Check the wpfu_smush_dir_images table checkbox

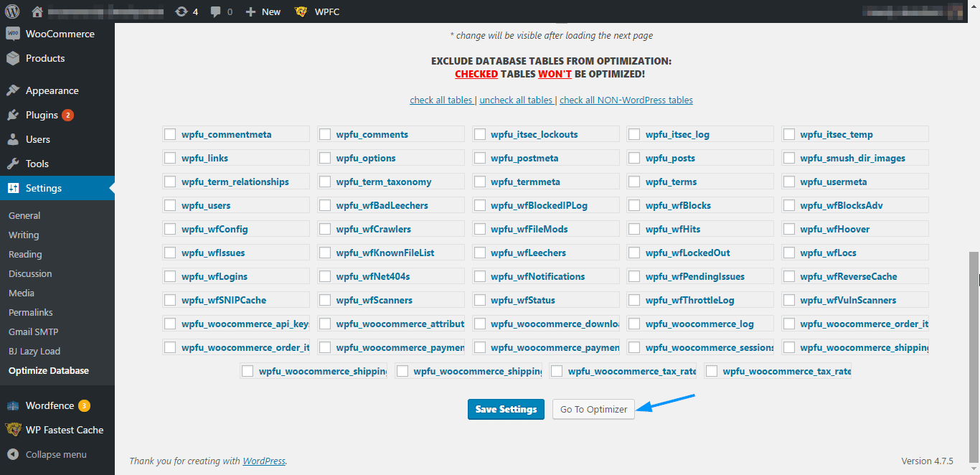click(789, 158)
